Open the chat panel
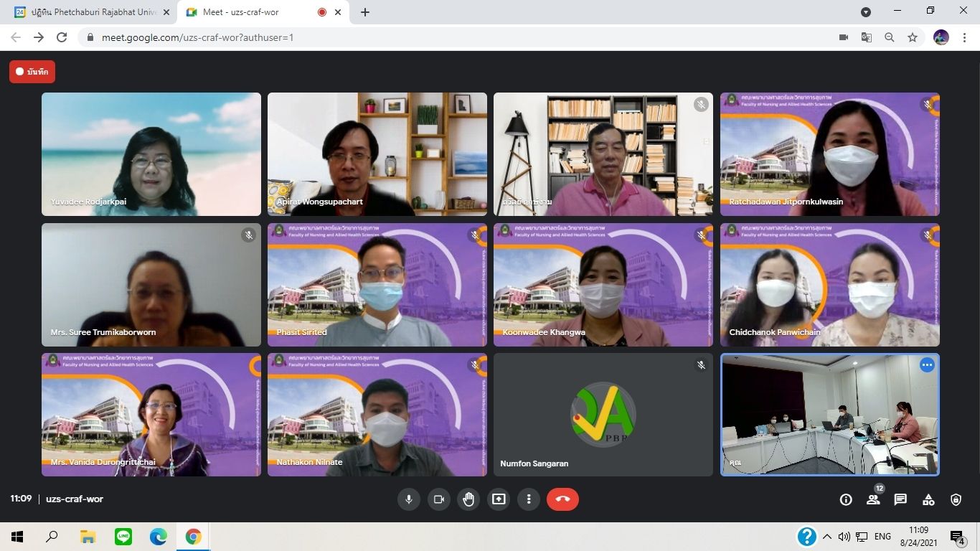Viewport: 980px width, 551px height. (900, 500)
